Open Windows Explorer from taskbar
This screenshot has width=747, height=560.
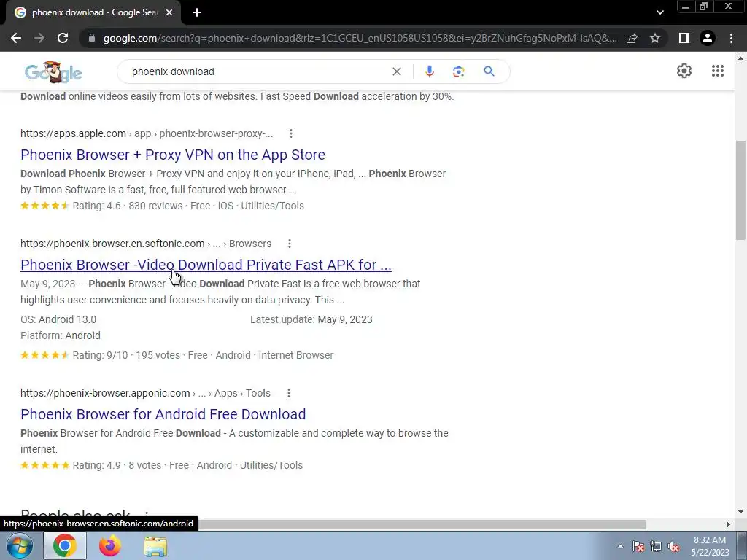(155, 546)
